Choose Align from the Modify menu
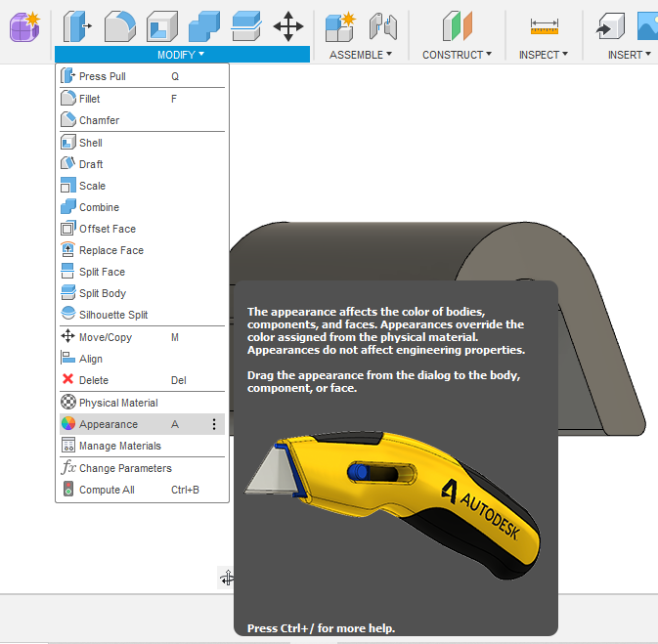The width and height of the screenshot is (658, 644). pyautogui.click(x=143, y=359)
